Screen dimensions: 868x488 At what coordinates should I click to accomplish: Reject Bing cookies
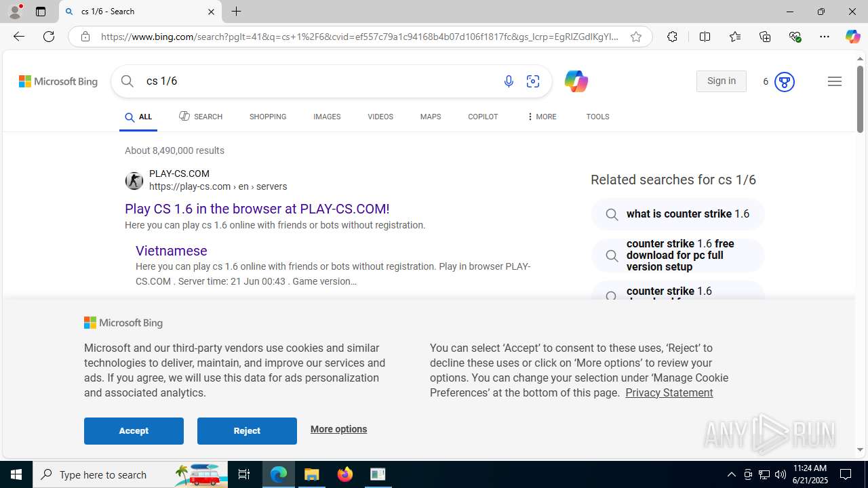(247, 431)
